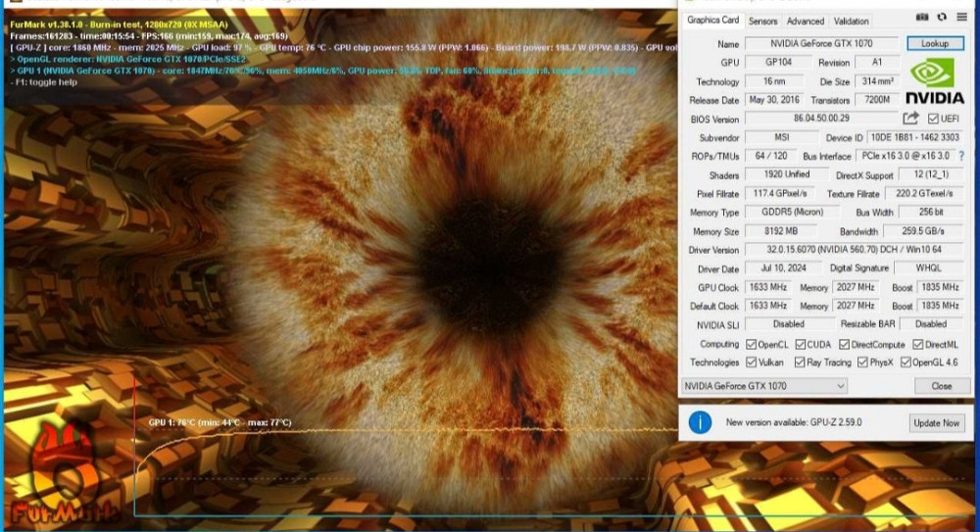
Task: Click the NVIDIA logo in GPU-Z
Action: point(933,80)
